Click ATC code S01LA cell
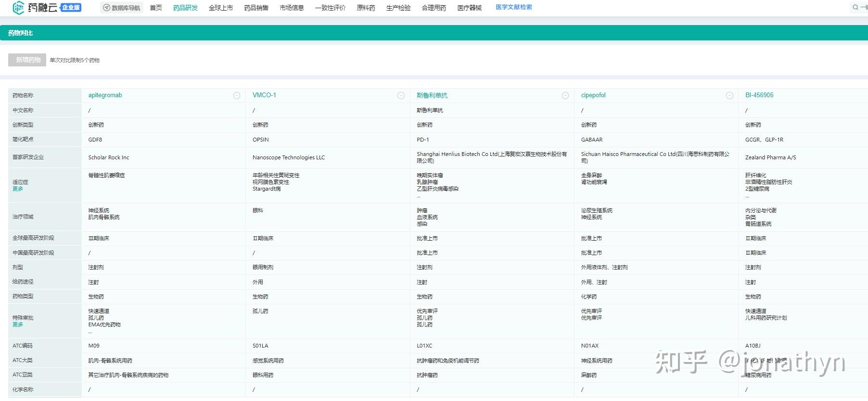 (x=260, y=346)
